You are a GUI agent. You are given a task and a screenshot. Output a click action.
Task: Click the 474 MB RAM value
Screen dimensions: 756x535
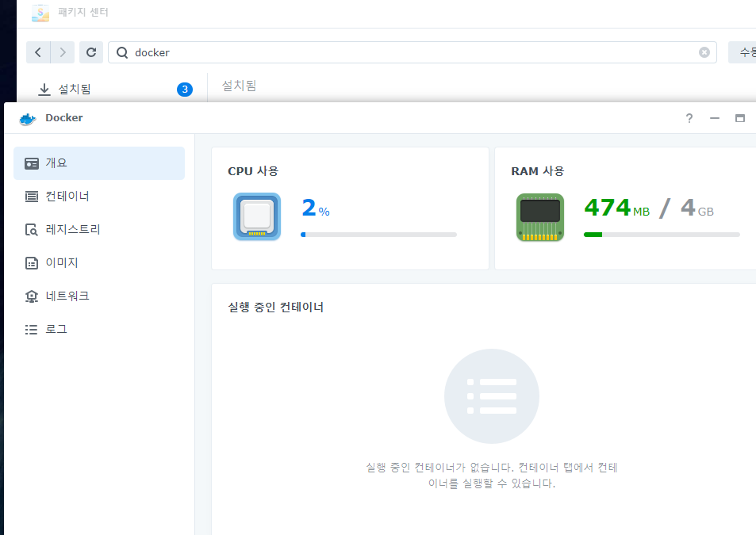click(616, 208)
